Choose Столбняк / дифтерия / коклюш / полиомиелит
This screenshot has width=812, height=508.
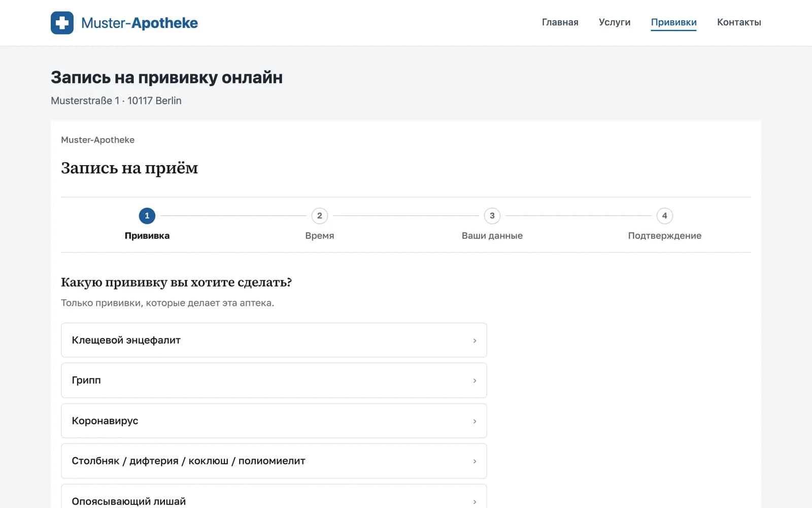tap(274, 461)
